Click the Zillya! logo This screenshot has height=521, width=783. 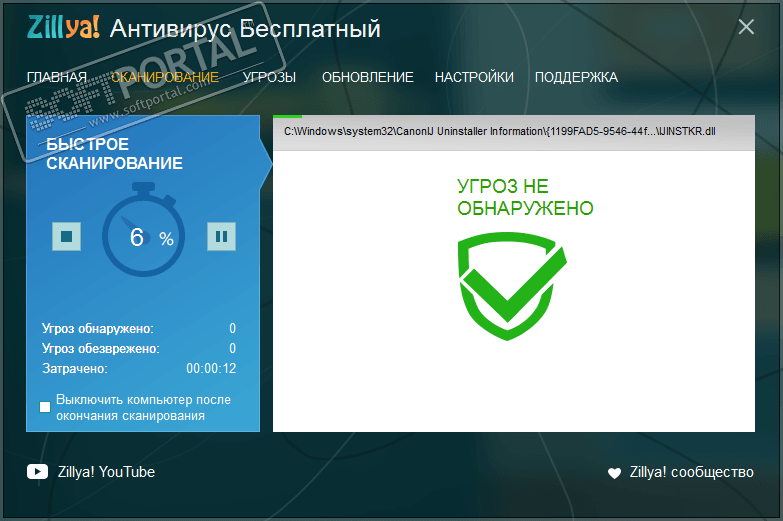63,27
